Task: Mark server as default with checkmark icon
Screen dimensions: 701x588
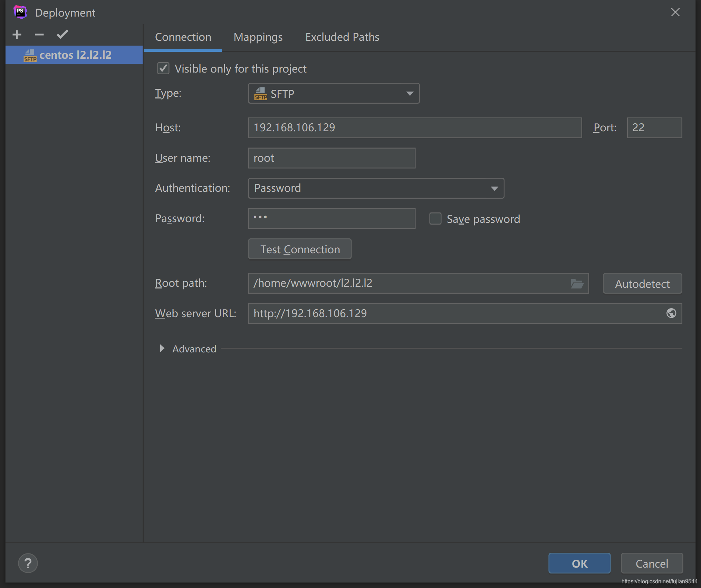Action: pos(62,34)
